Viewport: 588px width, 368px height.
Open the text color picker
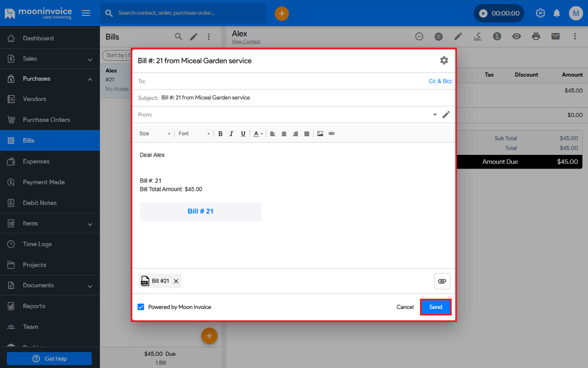258,134
